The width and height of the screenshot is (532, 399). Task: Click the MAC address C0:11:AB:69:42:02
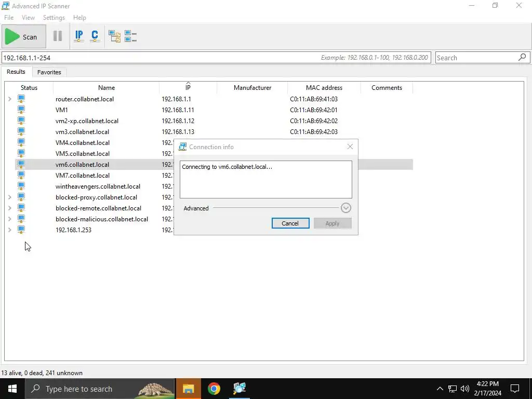click(313, 121)
